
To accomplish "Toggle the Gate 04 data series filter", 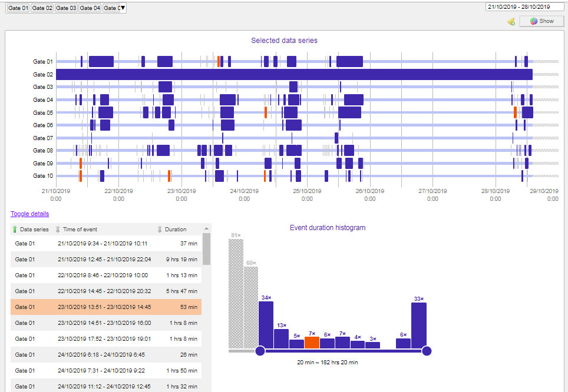I will (90, 8).
